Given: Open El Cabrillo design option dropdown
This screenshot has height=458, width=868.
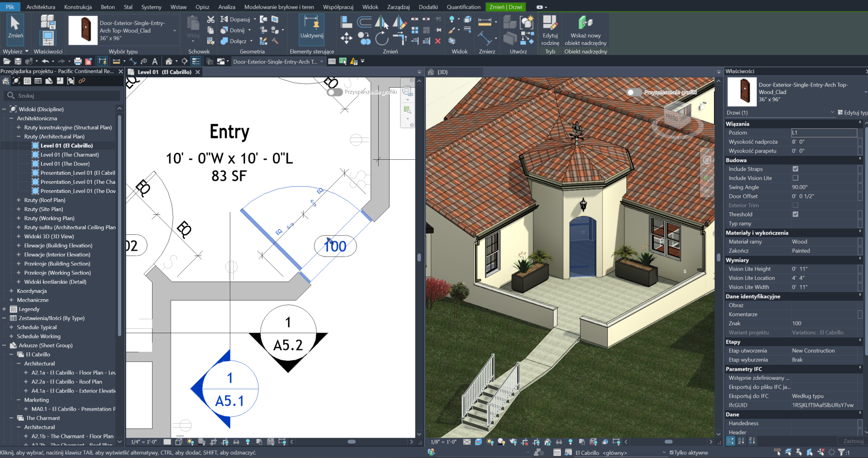Looking at the screenshot, I should pyautogui.click(x=664, y=453).
